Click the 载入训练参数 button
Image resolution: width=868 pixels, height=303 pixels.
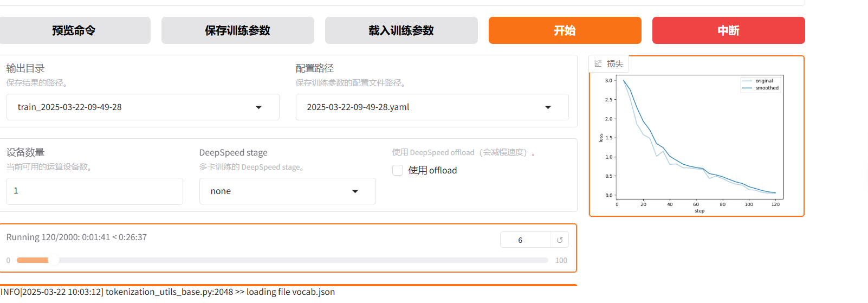(401, 30)
